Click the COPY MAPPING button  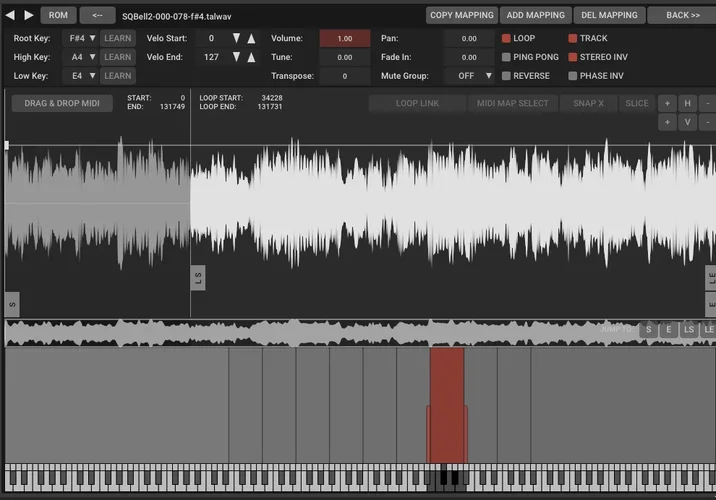coord(462,15)
